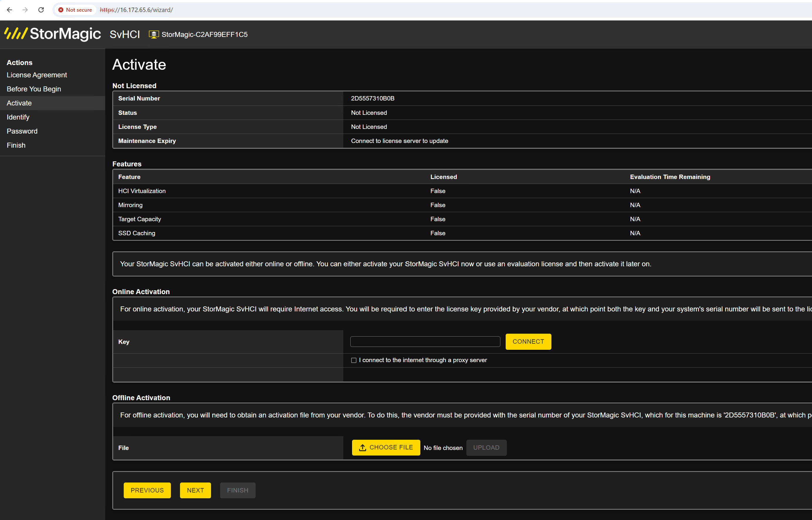Viewport: 812px width, 520px height.
Task: Enable the proxy server connection checkbox
Action: pyautogui.click(x=354, y=360)
